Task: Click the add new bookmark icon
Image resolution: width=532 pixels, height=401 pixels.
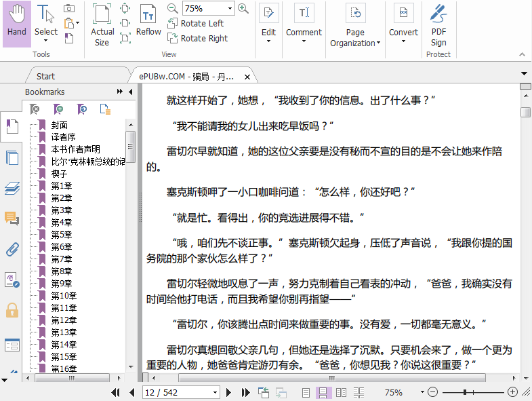Action: (x=58, y=109)
